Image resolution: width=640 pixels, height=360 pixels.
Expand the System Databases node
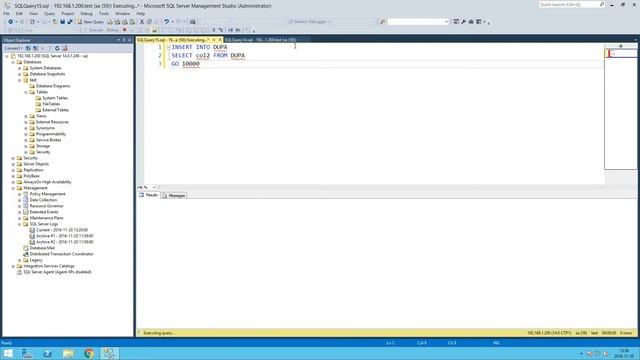point(20,68)
